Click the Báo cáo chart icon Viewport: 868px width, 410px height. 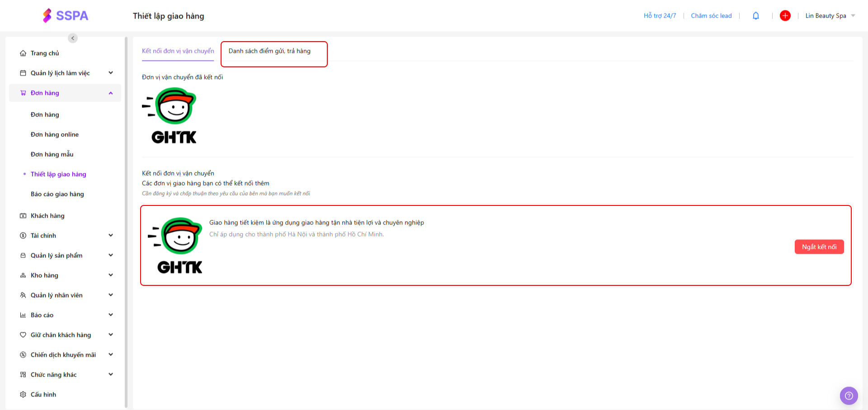23,315
